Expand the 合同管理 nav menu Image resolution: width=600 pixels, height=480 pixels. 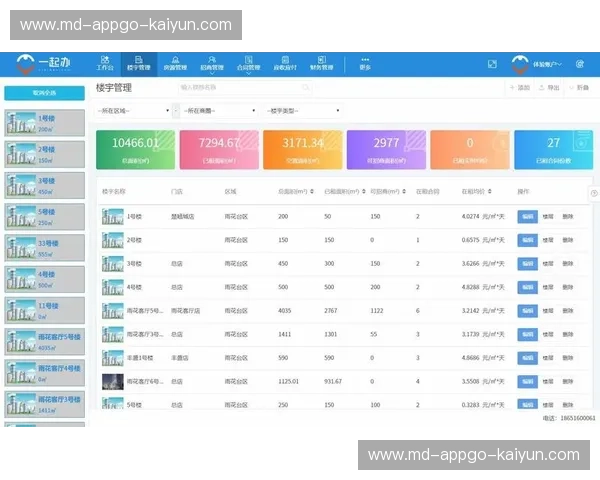click(248, 64)
